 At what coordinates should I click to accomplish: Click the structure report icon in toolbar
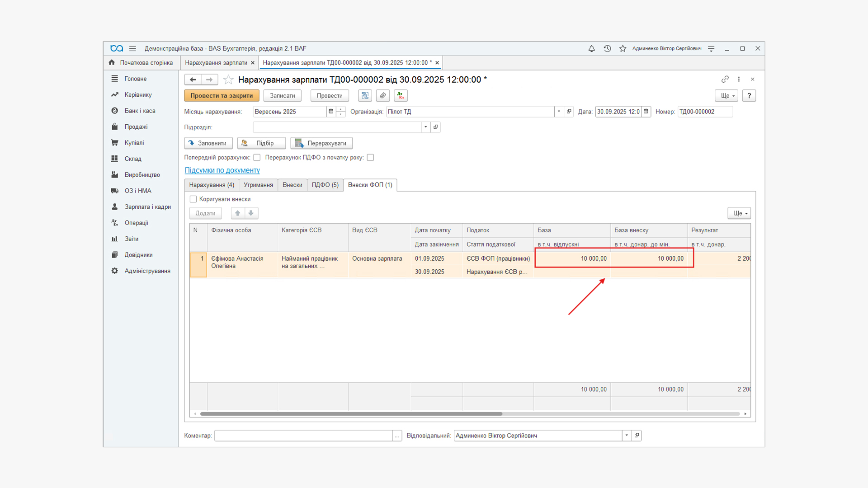point(365,95)
